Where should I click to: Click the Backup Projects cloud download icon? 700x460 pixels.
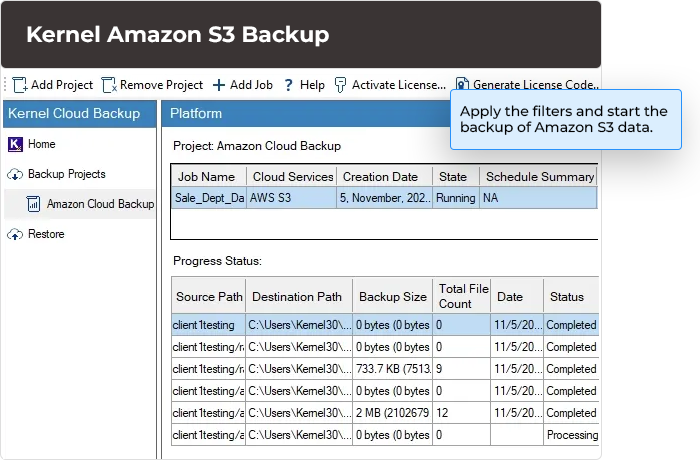(15, 174)
